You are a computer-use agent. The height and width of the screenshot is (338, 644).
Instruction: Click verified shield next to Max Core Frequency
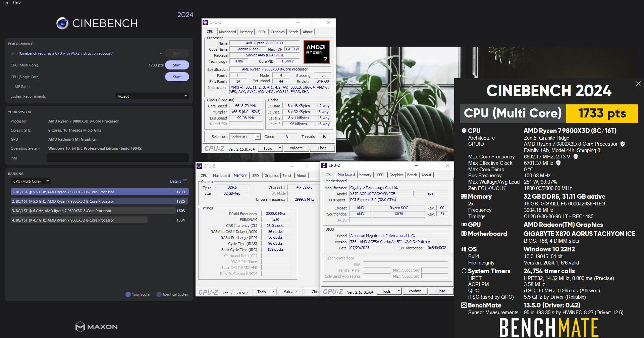(x=576, y=157)
